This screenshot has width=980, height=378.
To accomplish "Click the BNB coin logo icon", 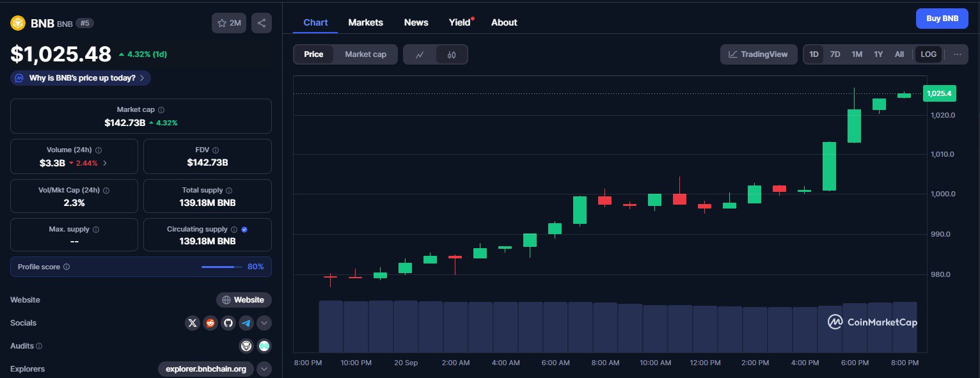I will click(x=17, y=23).
